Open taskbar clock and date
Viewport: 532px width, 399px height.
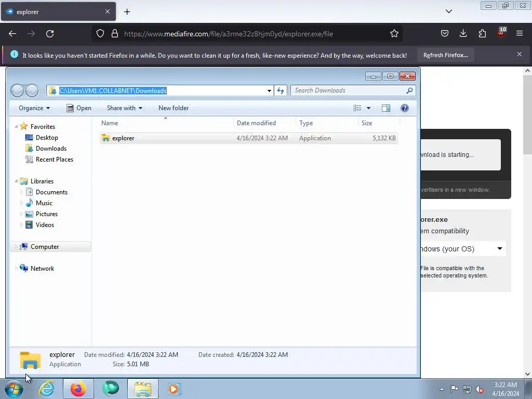click(x=506, y=389)
